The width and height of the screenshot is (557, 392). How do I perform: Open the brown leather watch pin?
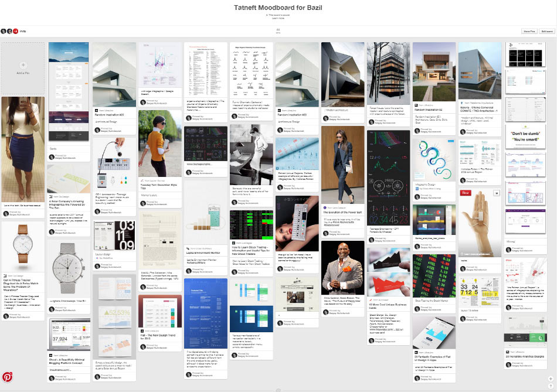click(23, 246)
